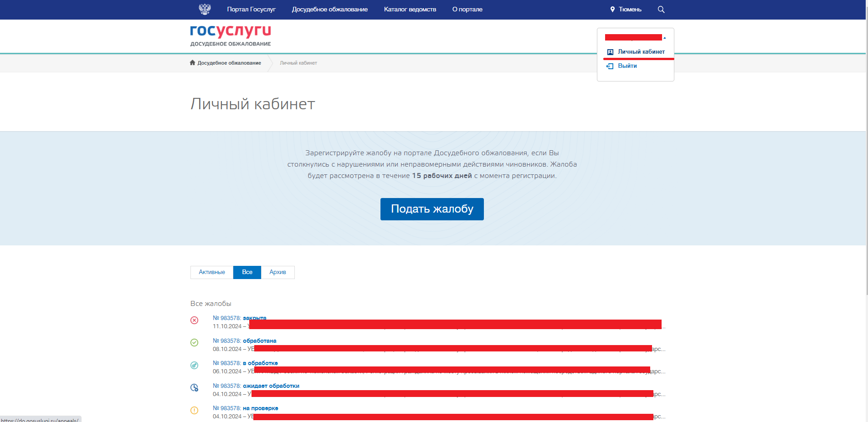This screenshot has height=422, width=868.
Task: Open Каталог ведомств in top navigation
Action: coord(410,10)
